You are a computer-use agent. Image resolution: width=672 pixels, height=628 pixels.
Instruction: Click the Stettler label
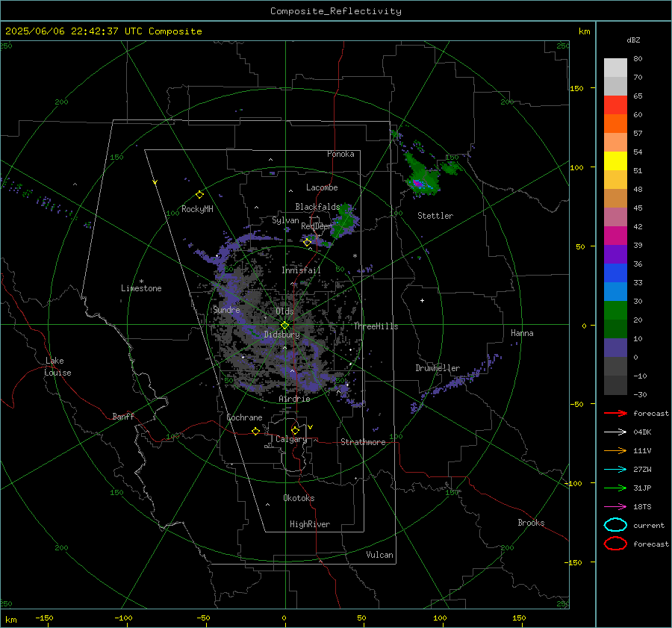(x=435, y=216)
